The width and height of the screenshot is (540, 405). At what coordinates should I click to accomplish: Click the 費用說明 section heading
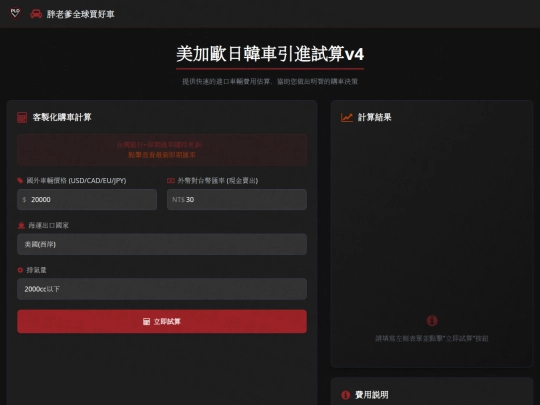(x=372, y=395)
